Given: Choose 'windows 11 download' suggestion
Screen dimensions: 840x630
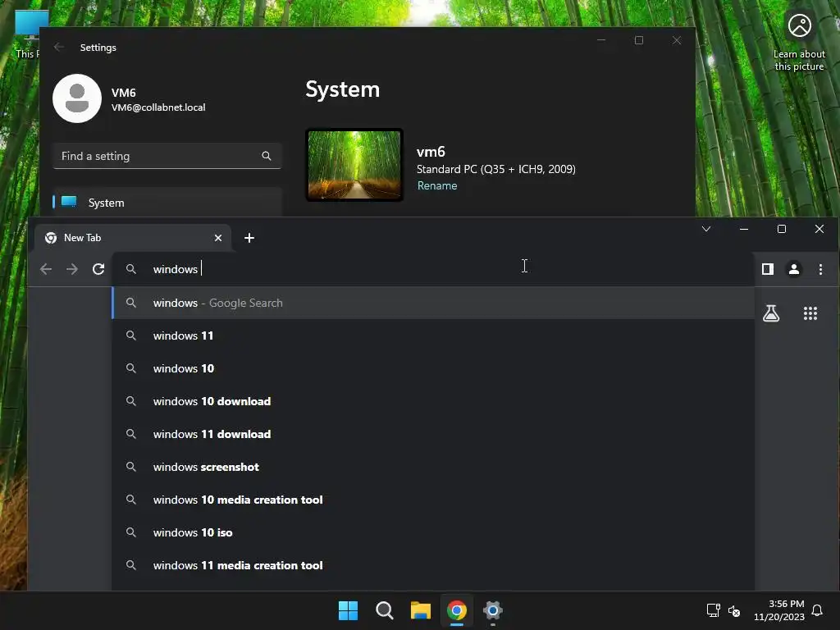Looking at the screenshot, I should 433,434.
